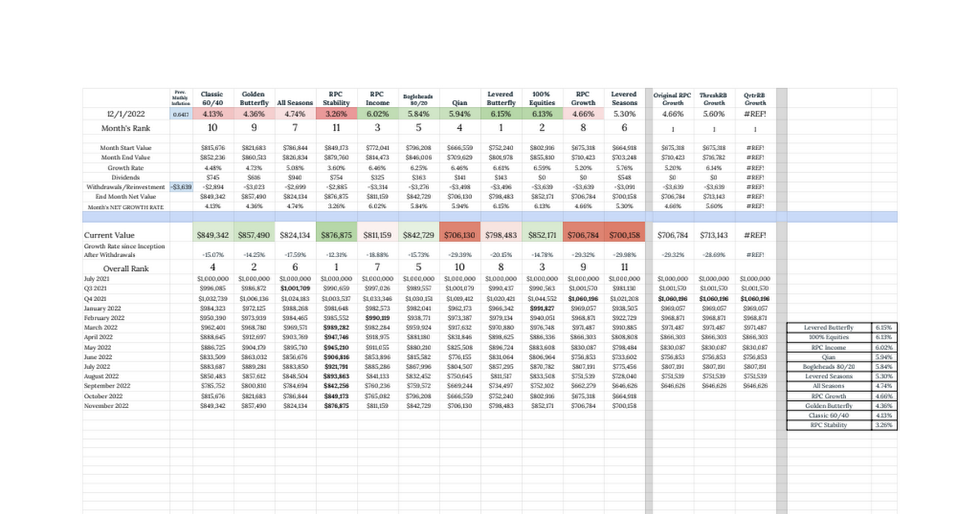This screenshot has width=980, height=514.
Task: Click the 5.94% value beside Qian in ranking table
Action: click(885, 356)
